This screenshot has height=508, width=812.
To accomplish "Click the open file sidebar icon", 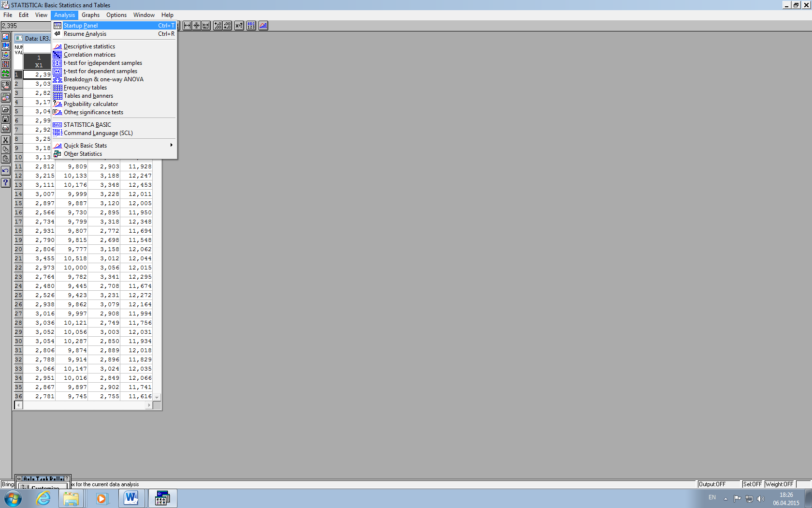I will (x=6, y=110).
